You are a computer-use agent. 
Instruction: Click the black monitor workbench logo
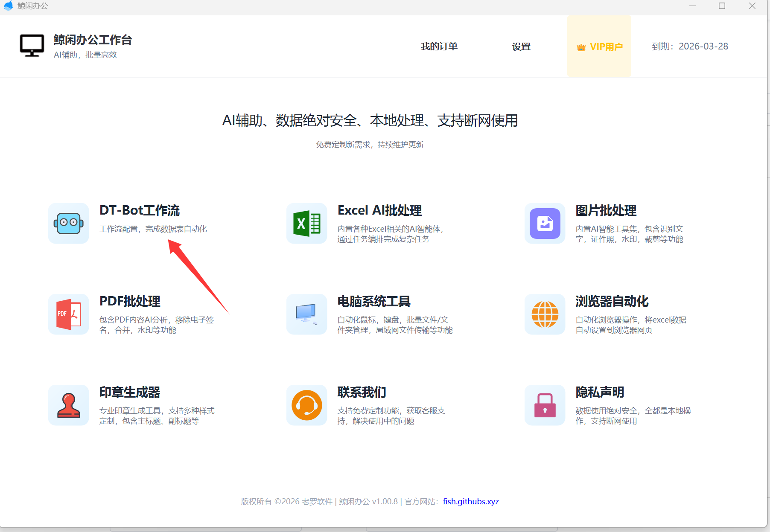32,46
